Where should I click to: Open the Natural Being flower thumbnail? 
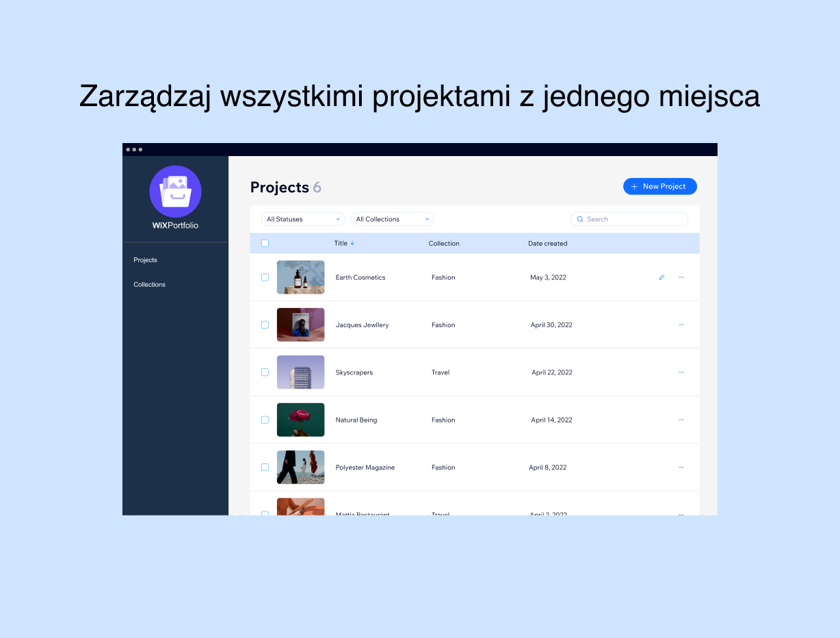(x=300, y=420)
